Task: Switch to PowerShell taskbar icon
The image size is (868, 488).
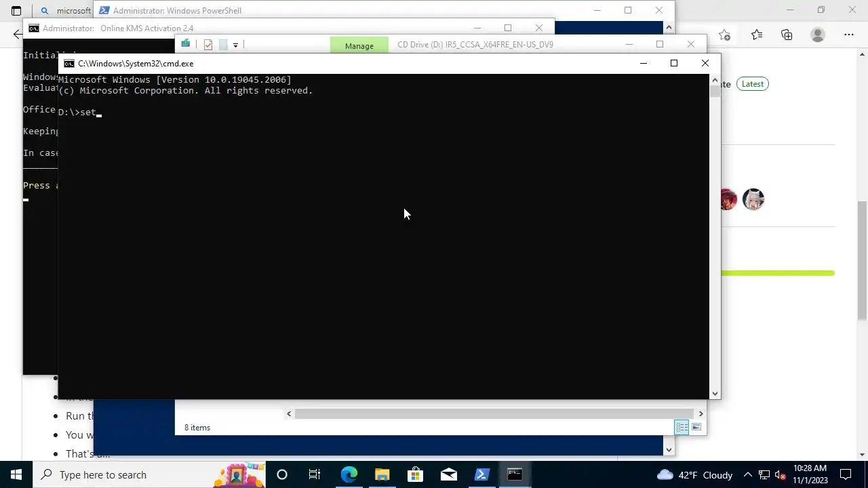Action: 481,474
